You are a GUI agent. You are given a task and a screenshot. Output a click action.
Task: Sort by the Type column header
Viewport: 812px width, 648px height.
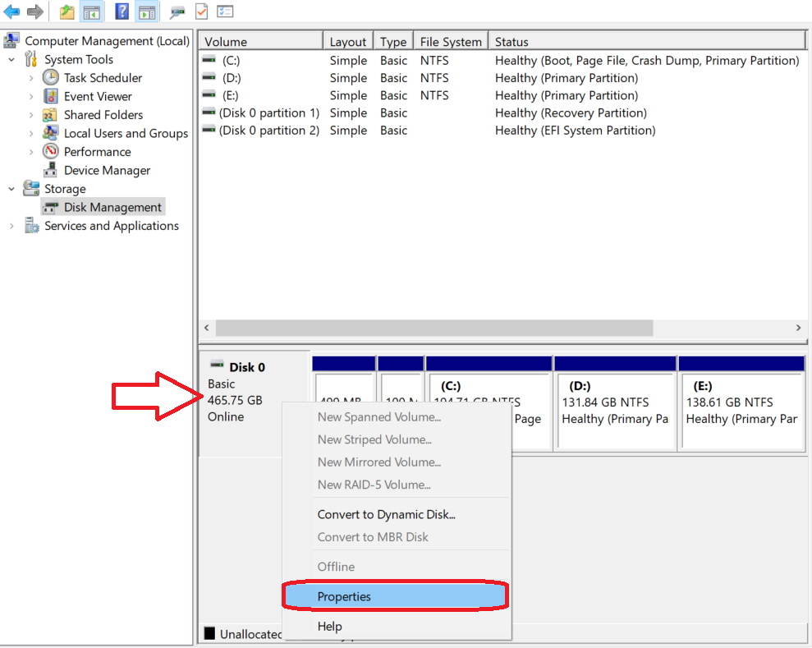[x=393, y=41]
